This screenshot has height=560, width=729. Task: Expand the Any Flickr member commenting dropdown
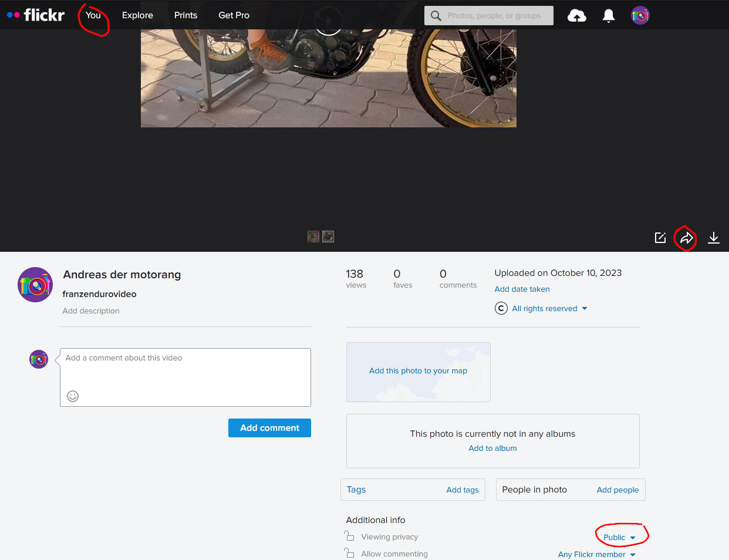tap(596, 554)
